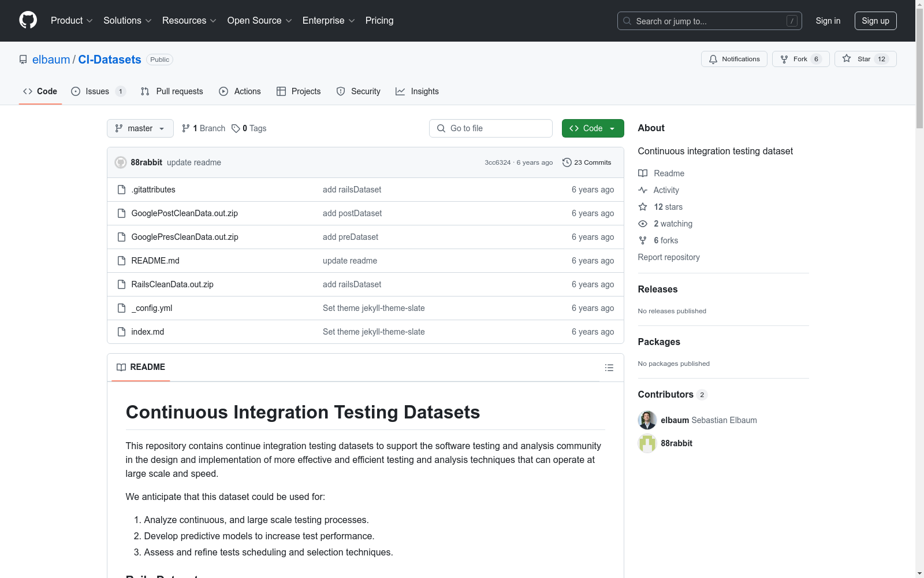Click the file icon for index.md
The image size is (924, 578).
[x=121, y=332]
